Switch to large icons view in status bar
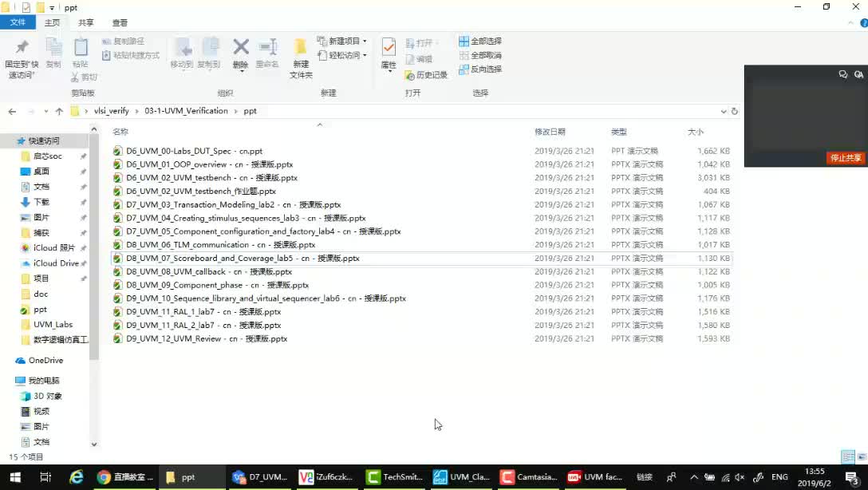This screenshot has width=868, height=490. (862, 456)
